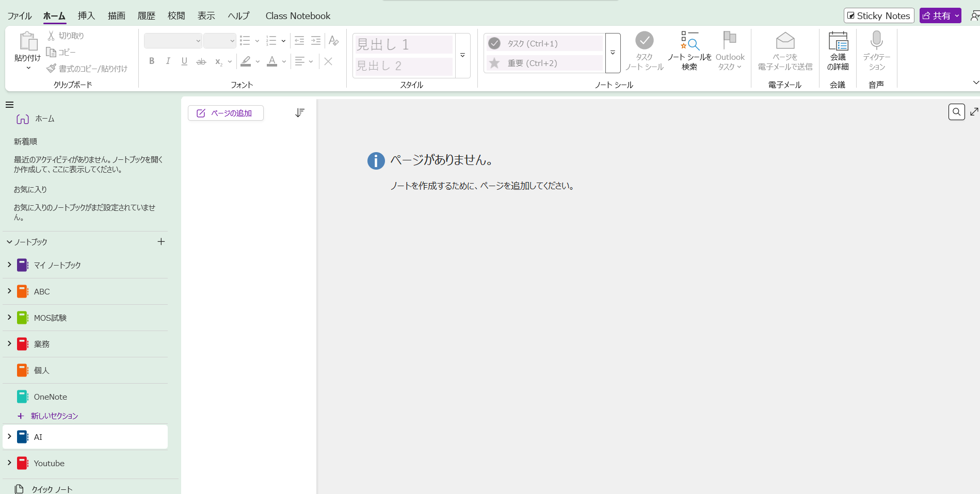Viewport: 980px width, 494px height.
Task: Click the page sort icon
Action: 300,112
